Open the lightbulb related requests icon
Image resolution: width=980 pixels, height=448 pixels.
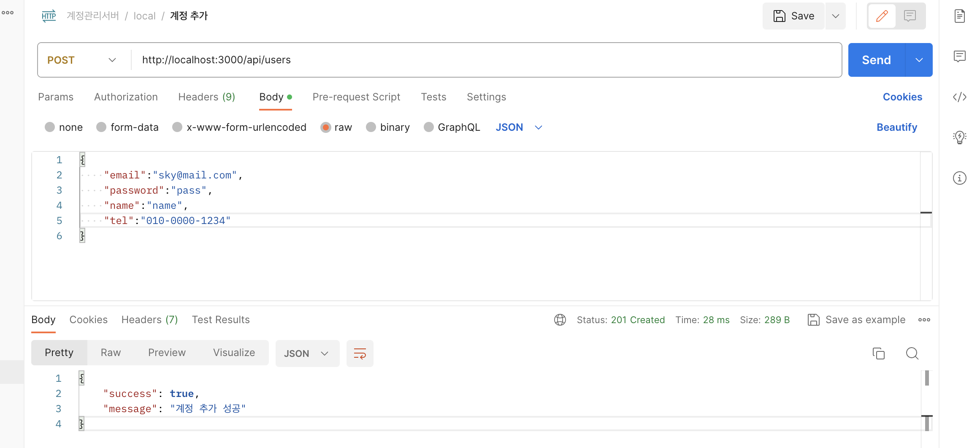click(x=960, y=137)
